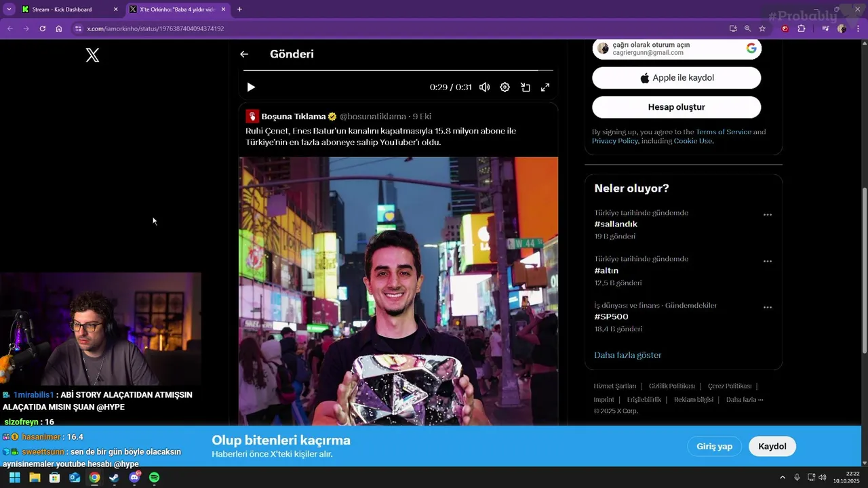This screenshot has height=488, width=868.
Task: Open Microsoft Store from the taskbar
Action: click(54, 477)
